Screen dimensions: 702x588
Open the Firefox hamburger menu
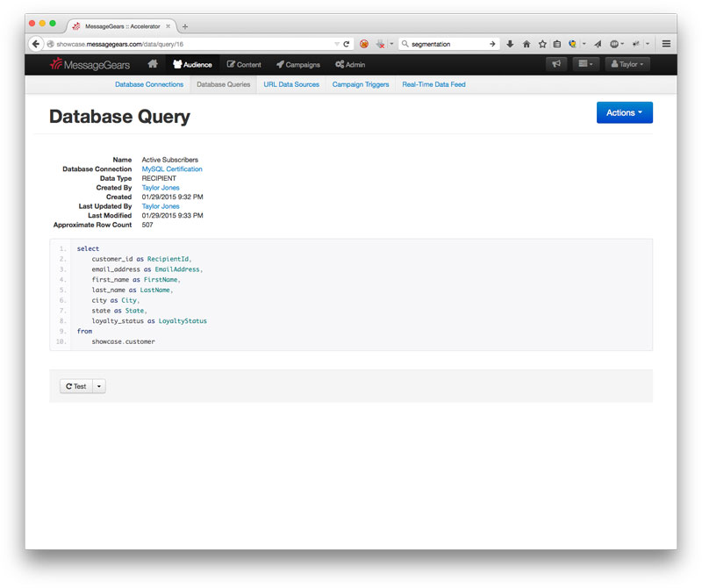click(x=667, y=44)
